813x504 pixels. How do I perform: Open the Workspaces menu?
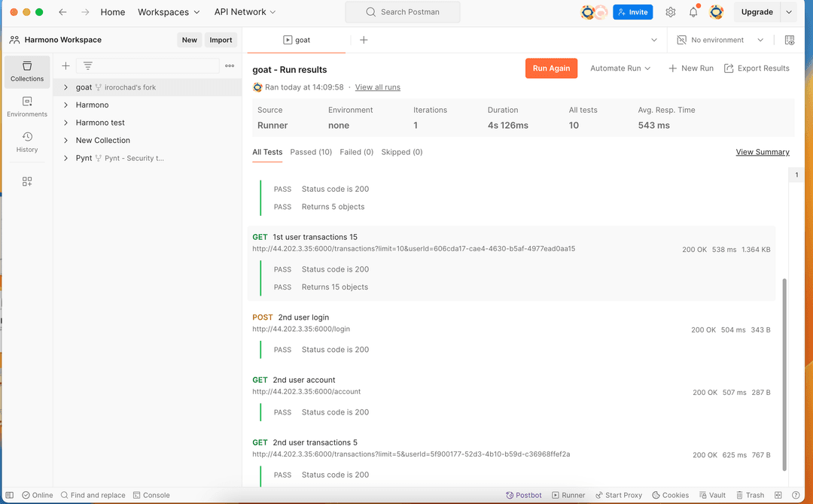point(169,12)
